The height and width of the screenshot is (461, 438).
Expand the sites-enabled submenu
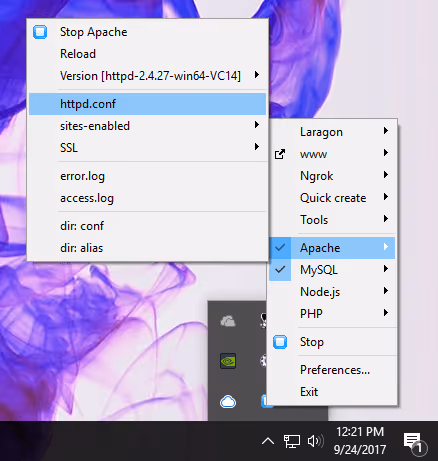(147, 126)
